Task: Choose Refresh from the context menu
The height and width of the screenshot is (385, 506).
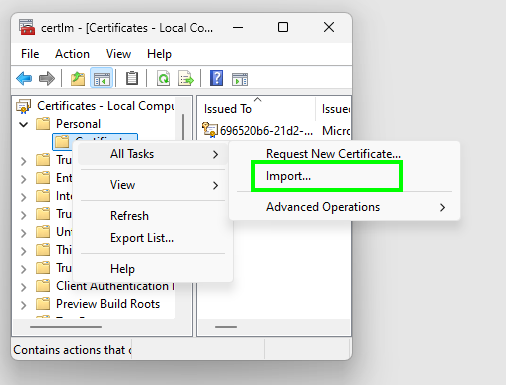Action: tap(153, 216)
